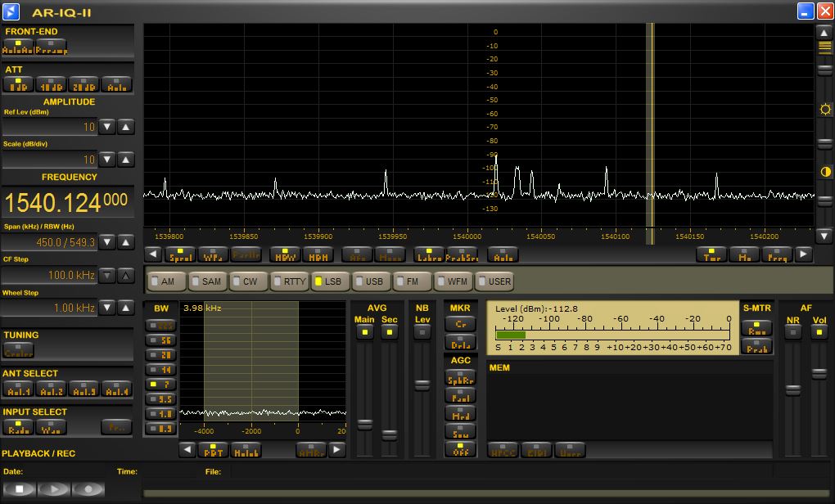Viewport: 835px width, 504px height.
Task: Shift spectrum view right with arrow
Action: click(804, 254)
